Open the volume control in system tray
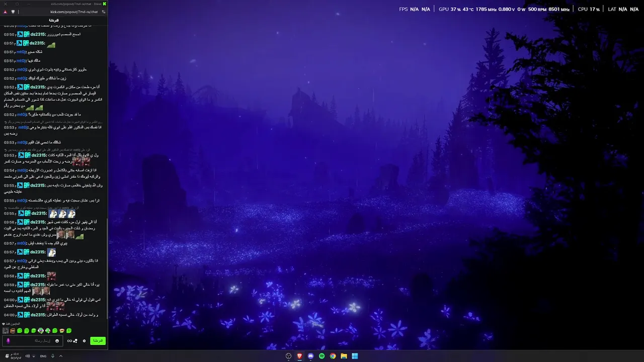 tap(28, 356)
